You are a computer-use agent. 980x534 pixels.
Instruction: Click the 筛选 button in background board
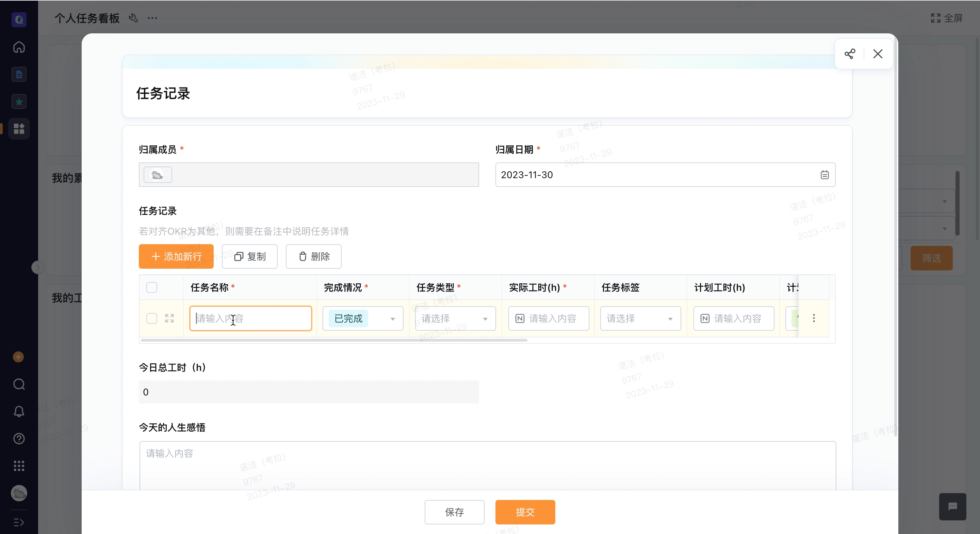931,258
